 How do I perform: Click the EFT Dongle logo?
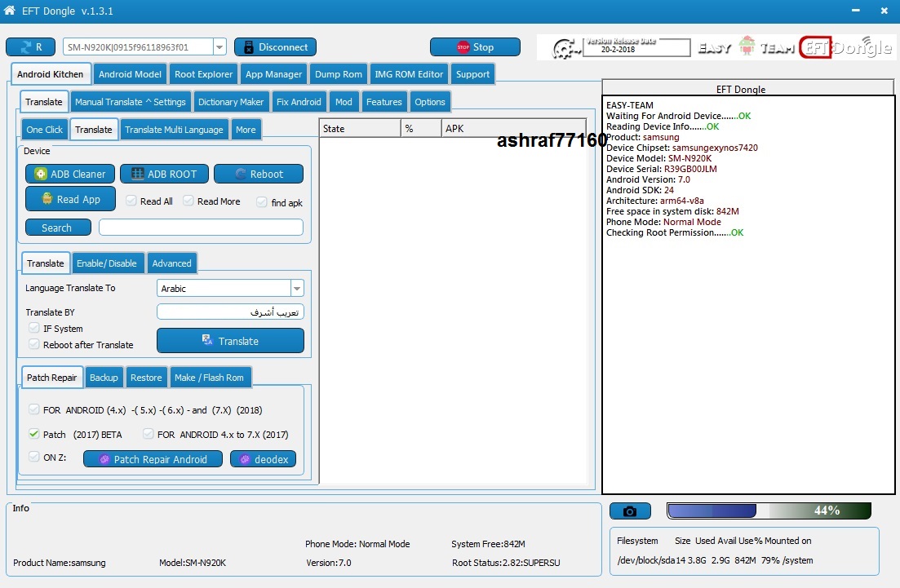tap(846, 47)
